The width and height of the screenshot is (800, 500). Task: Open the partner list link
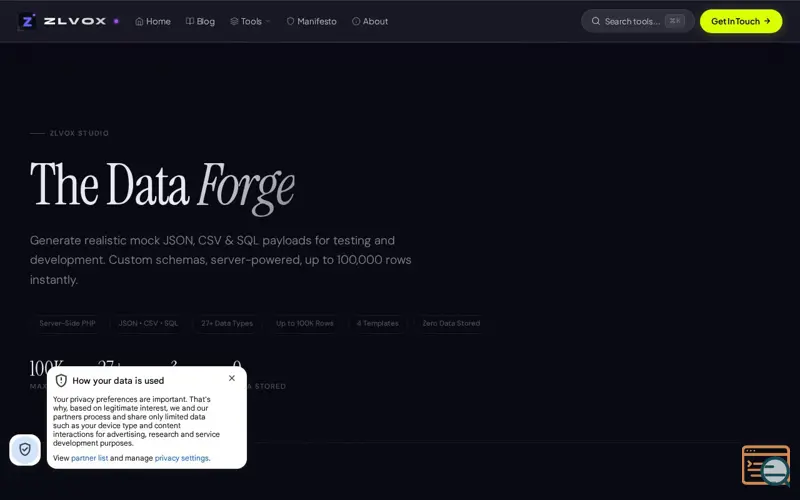tap(89, 458)
